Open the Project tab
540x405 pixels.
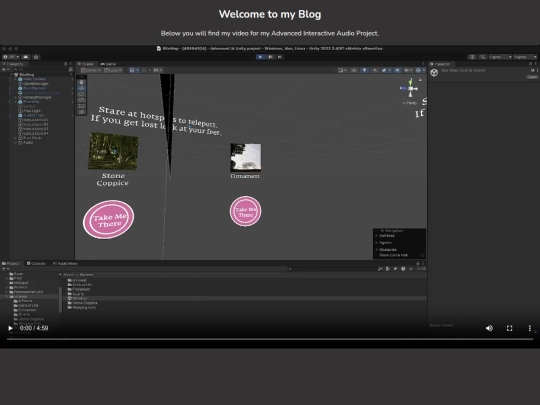click(x=11, y=263)
